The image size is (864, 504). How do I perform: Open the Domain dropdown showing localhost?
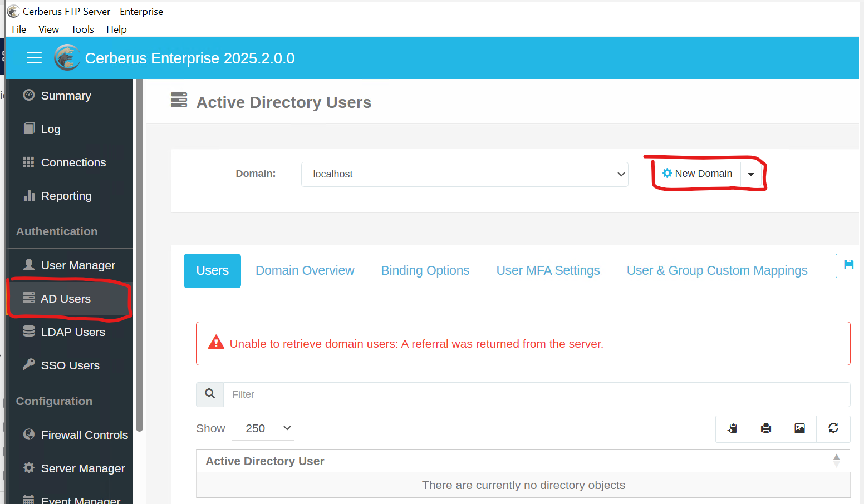465,174
